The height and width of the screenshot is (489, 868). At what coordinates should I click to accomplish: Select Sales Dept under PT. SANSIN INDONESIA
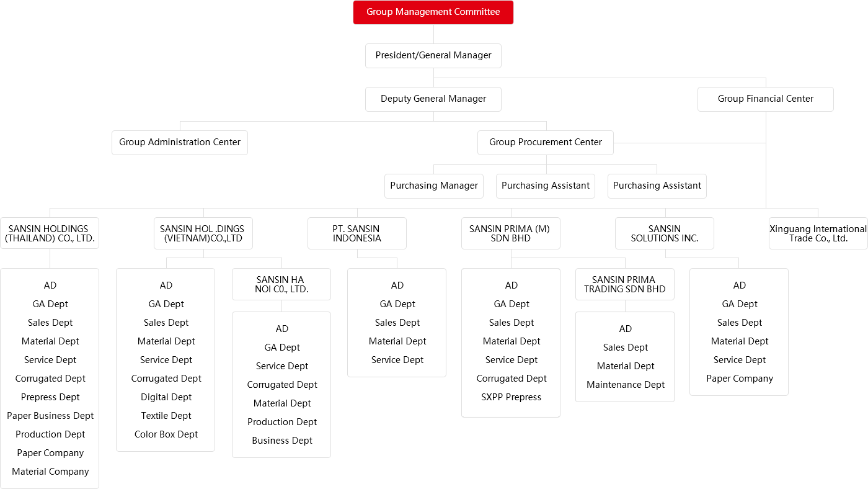[x=397, y=323]
